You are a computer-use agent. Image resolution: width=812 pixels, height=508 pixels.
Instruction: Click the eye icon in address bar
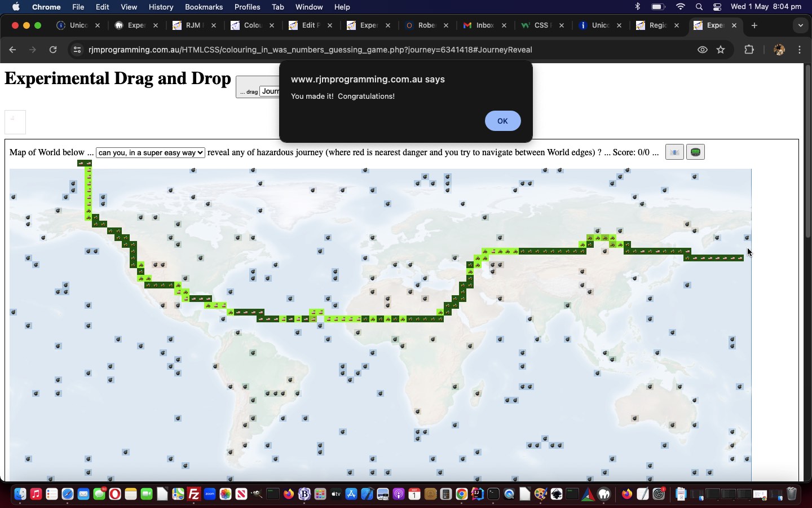[x=703, y=50]
